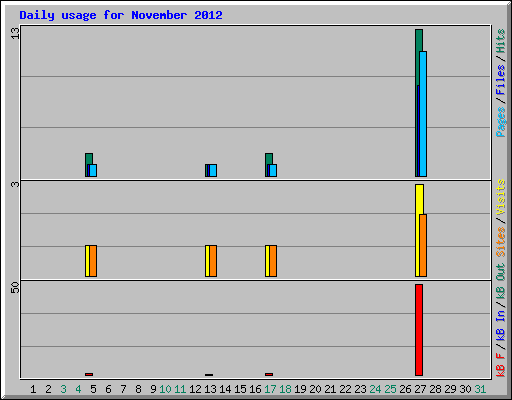This screenshot has width=512, height=400.
Task: Click day label "8" on the x-axis
Action: [x=138, y=389]
